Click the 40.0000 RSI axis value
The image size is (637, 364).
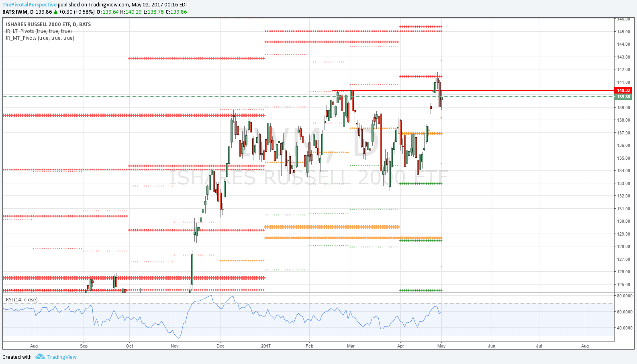625,328
